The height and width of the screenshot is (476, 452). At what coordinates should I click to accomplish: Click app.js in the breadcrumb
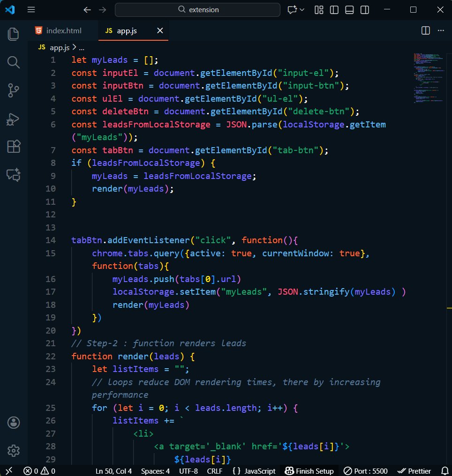60,48
